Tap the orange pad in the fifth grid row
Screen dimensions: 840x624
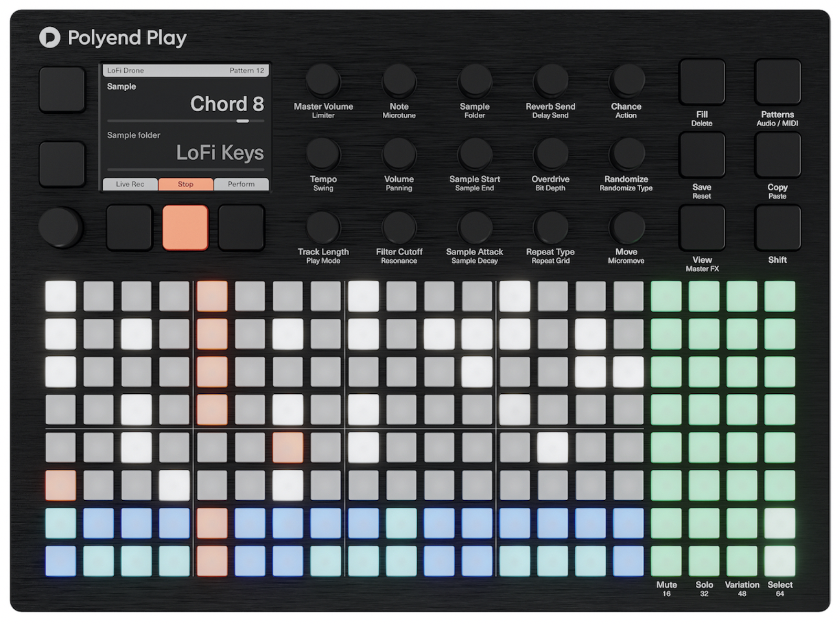click(288, 448)
